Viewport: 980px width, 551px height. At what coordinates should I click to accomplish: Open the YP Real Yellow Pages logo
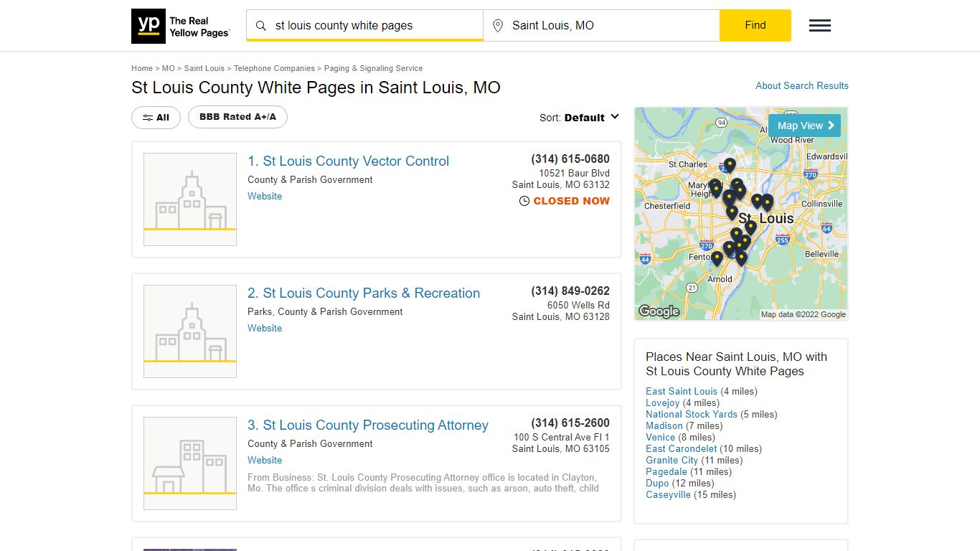coord(181,27)
